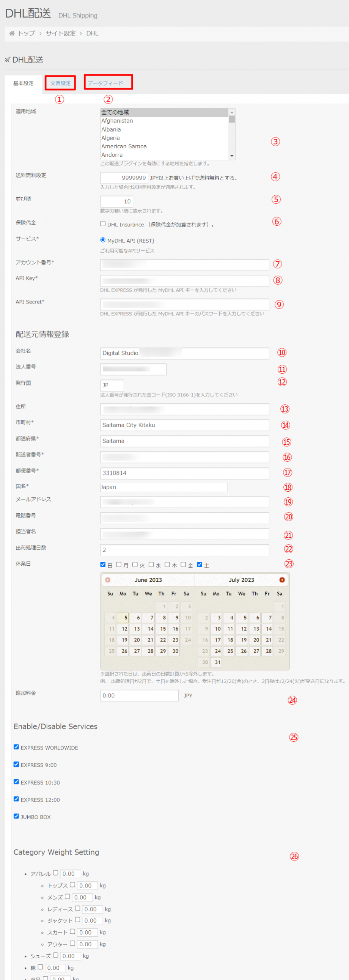
Task: Select July 20 in the calendar
Action: 256,640
